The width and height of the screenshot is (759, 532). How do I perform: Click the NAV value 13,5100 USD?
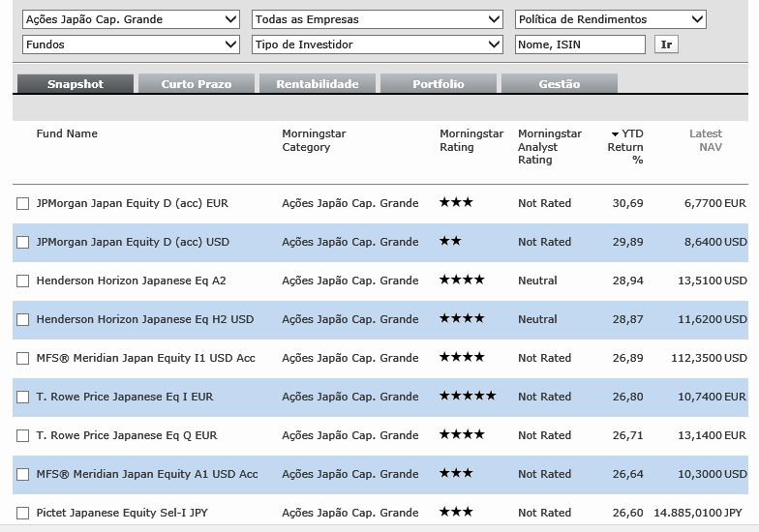point(713,281)
